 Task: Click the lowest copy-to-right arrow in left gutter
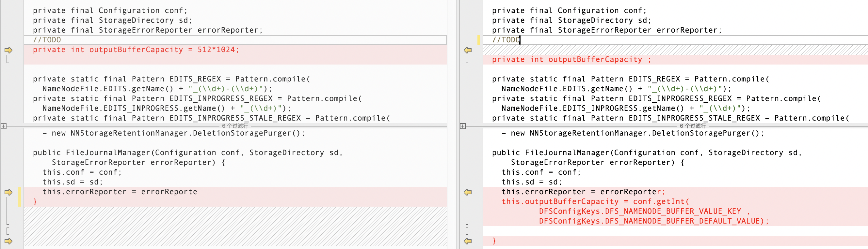(x=8, y=241)
